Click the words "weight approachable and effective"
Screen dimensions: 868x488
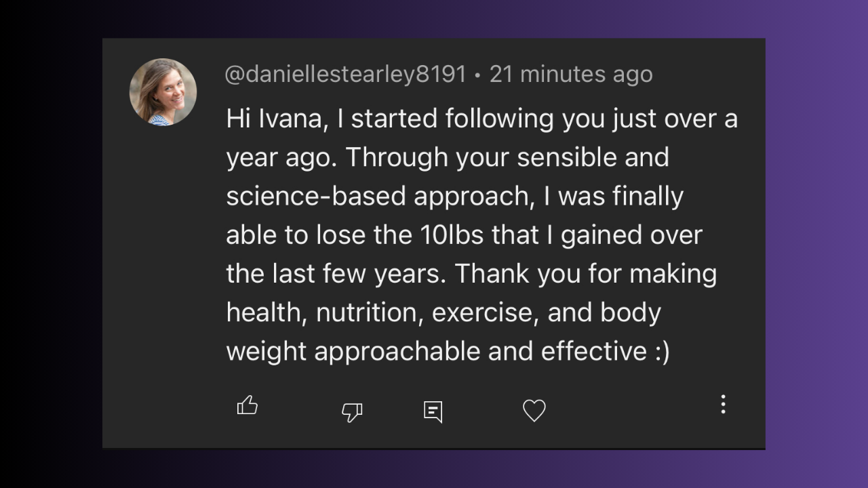tap(437, 351)
